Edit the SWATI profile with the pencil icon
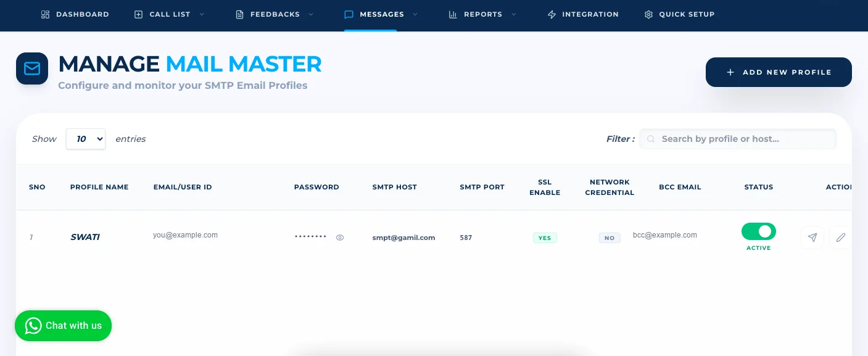 pos(841,237)
